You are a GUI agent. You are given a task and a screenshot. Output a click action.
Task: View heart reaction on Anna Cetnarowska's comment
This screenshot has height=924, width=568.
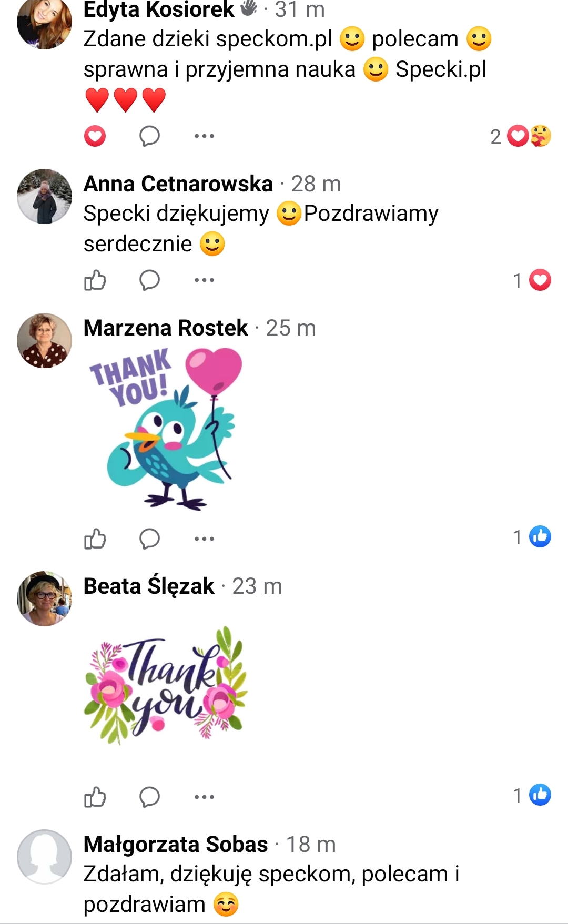[x=532, y=280]
